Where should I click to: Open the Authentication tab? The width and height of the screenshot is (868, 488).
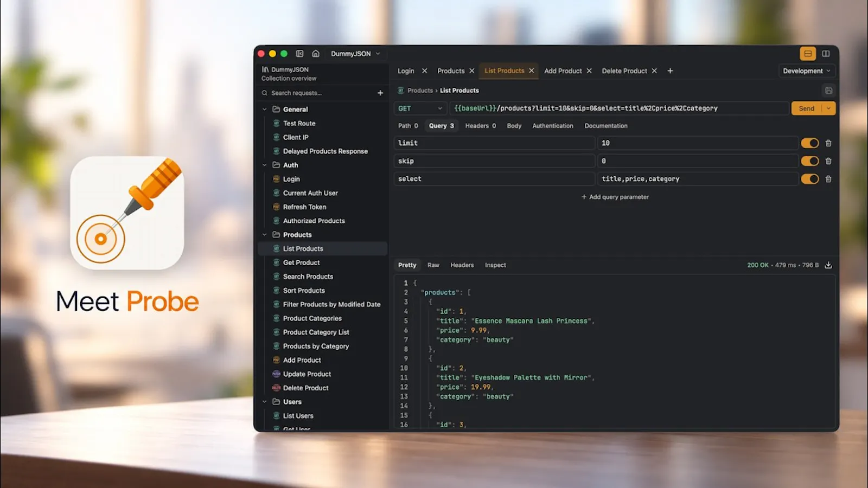click(553, 126)
